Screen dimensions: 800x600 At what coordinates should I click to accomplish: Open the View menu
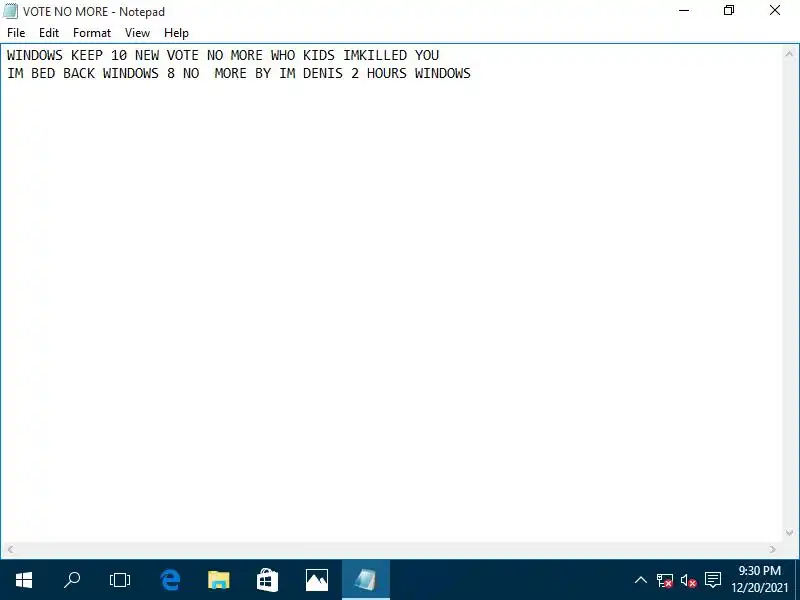(x=137, y=33)
